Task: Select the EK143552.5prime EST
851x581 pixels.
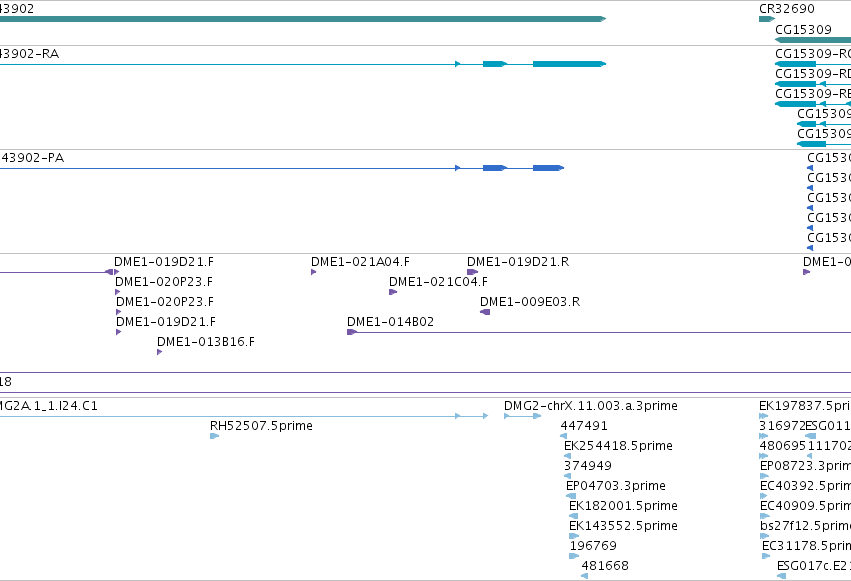Action: [x=574, y=536]
